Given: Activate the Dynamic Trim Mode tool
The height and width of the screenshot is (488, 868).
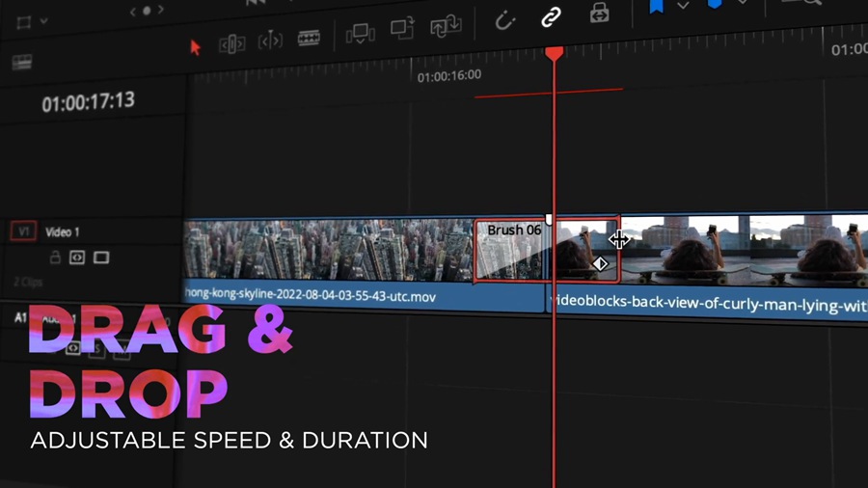Looking at the screenshot, I should click(x=270, y=41).
